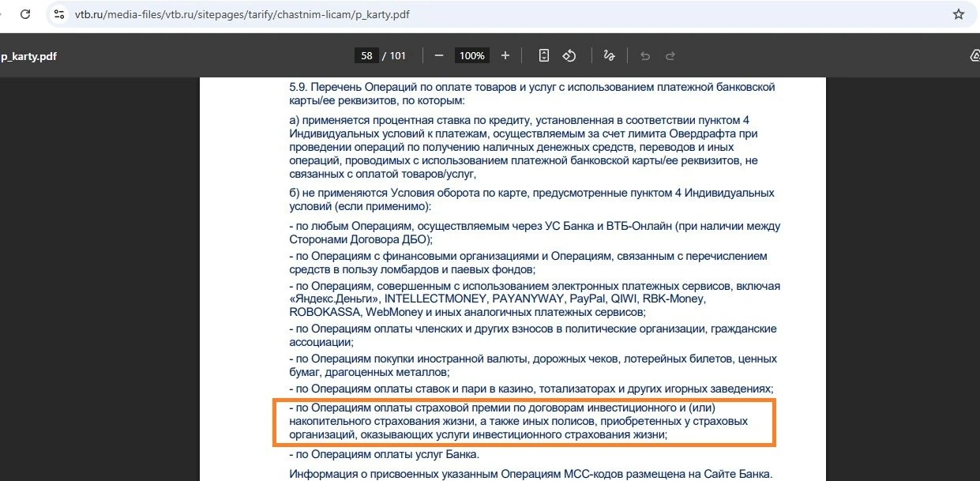Click line mentioning 'ломбардов и паевых фондов'
980x481 pixels.
528,263
